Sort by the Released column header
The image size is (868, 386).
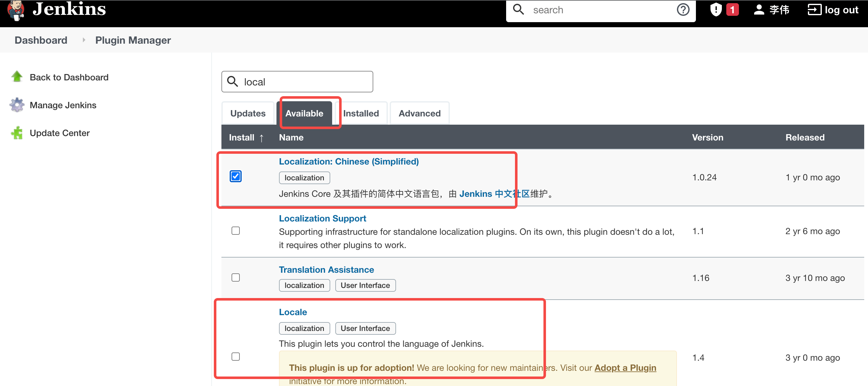coord(805,138)
